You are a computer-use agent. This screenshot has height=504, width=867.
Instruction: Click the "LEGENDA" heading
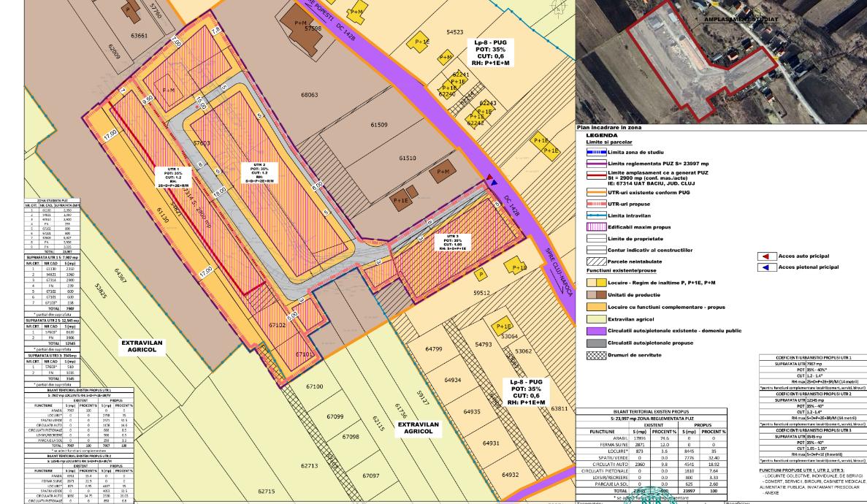[x=600, y=136]
